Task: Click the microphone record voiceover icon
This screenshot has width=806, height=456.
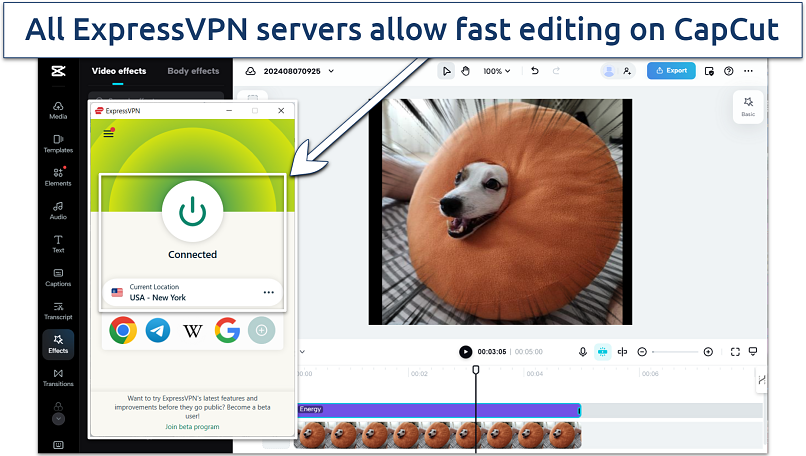Action: tap(582, 352)
